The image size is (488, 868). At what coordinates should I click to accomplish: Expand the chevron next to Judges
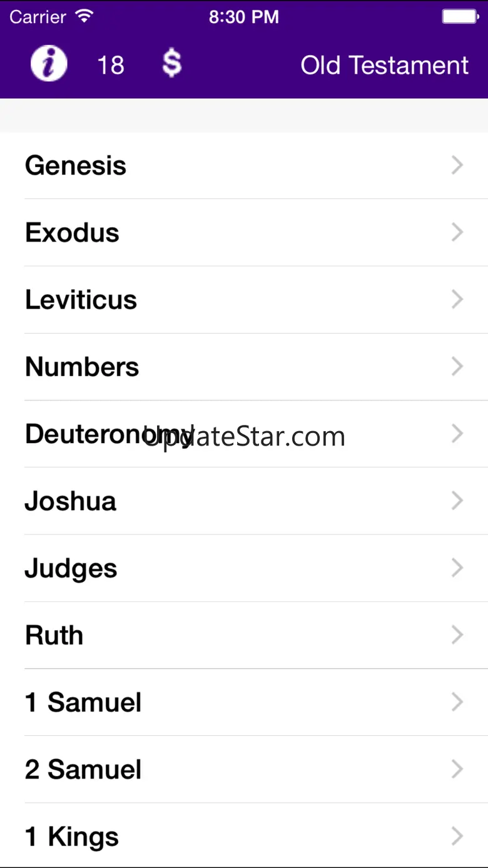(457, 568)
